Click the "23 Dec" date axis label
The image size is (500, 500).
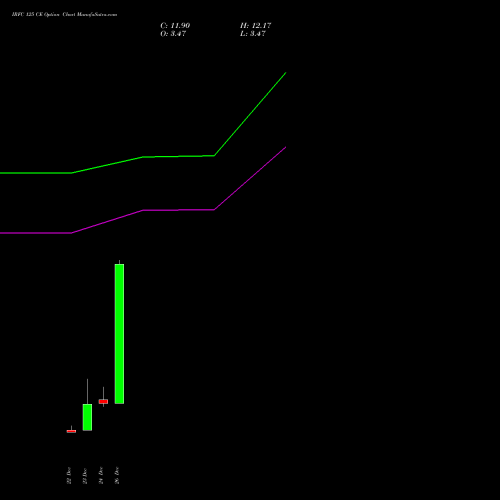(x=85, y=476)
